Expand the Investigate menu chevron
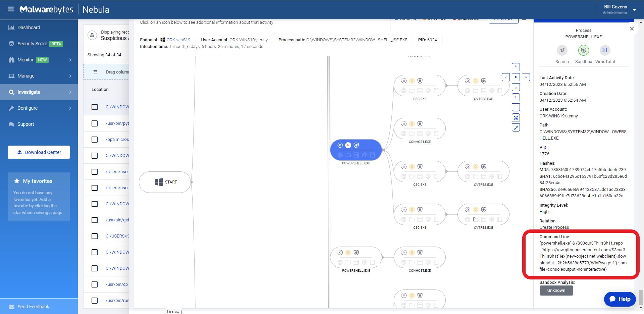644x314 pixels. coord(70,92)
